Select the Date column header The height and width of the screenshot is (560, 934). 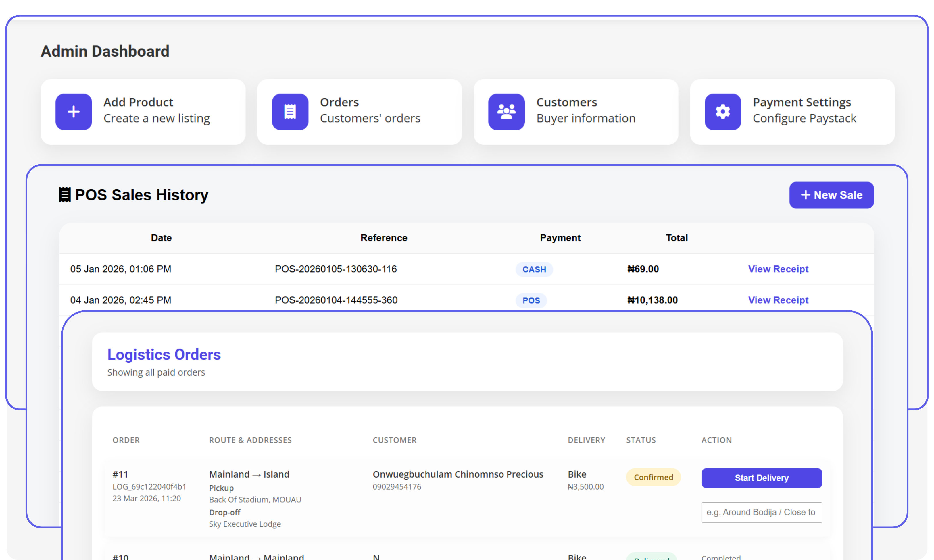(161, 238)
